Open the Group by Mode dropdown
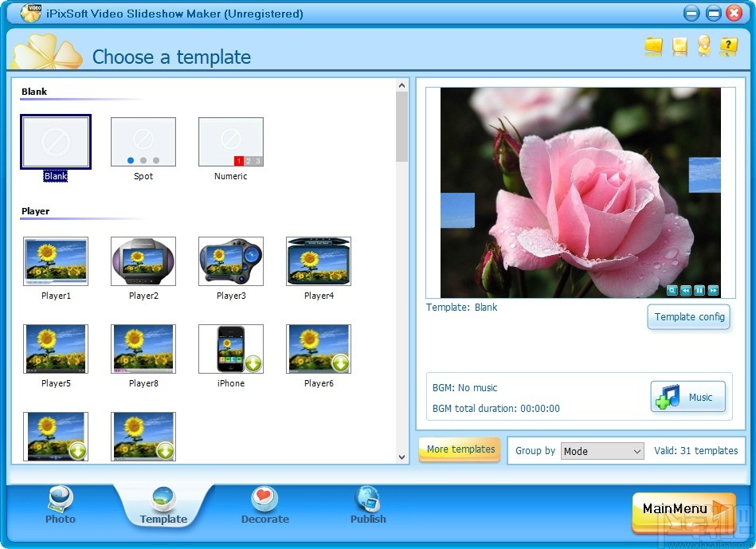 coord(601,451)
